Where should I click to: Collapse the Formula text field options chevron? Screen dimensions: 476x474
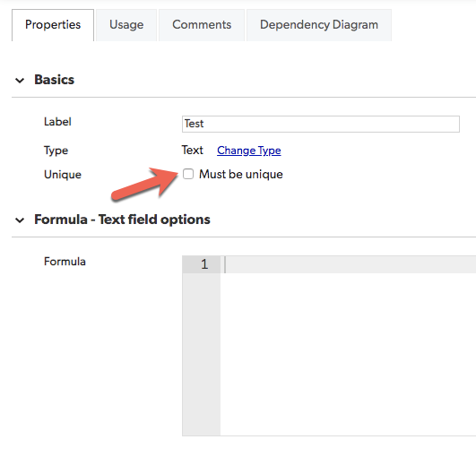(x=20, y=220)
